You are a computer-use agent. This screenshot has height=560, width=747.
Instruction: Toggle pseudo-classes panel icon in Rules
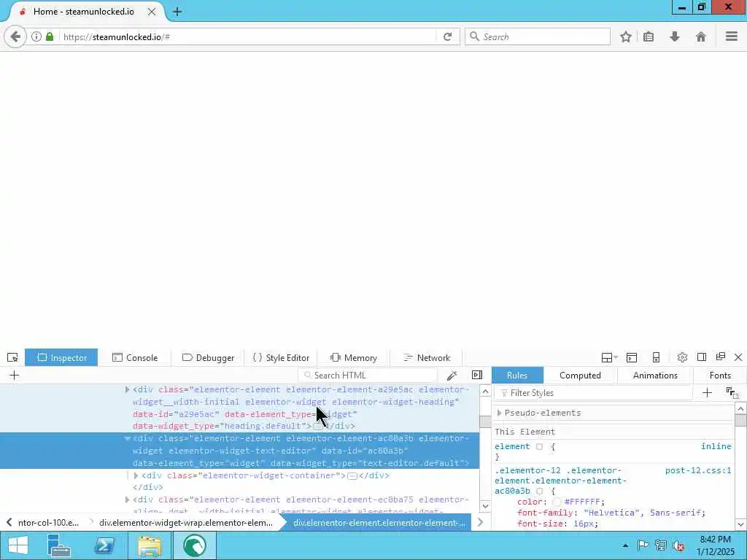tap(732, 393)
